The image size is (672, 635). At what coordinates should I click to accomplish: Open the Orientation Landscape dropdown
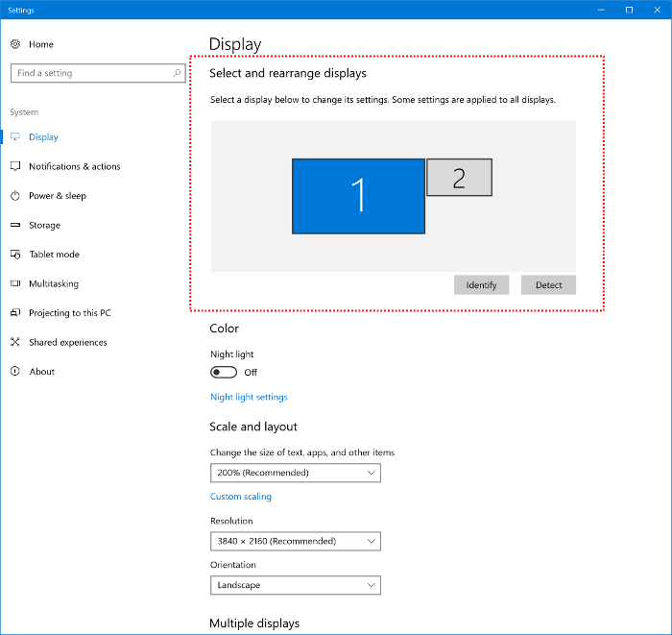coord(295,585)
